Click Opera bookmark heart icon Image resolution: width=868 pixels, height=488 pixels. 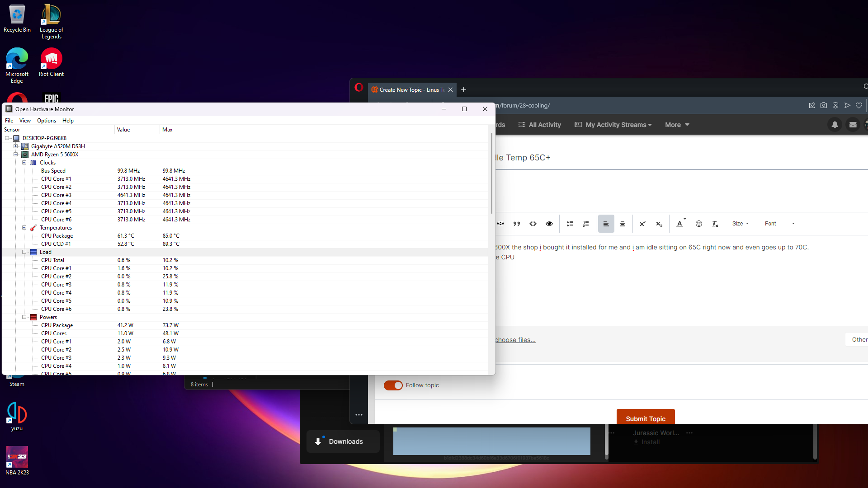(x=859, y=105)
